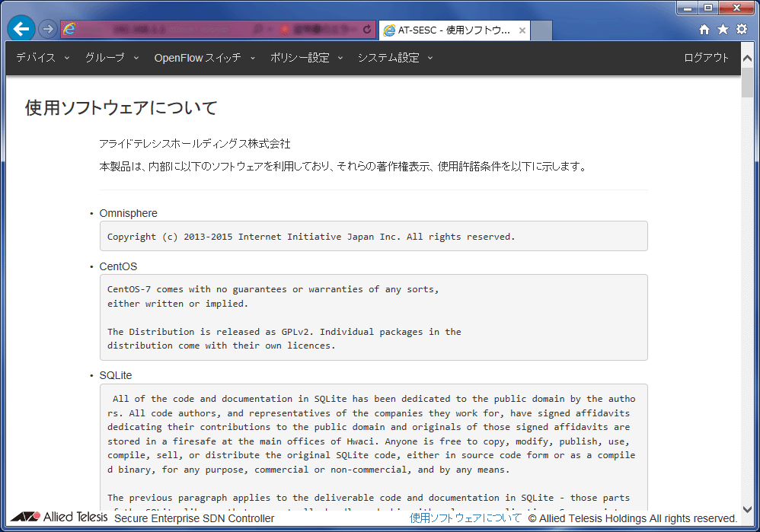Click the 'CentOS-7 comes with no guarantees' line

273,289
